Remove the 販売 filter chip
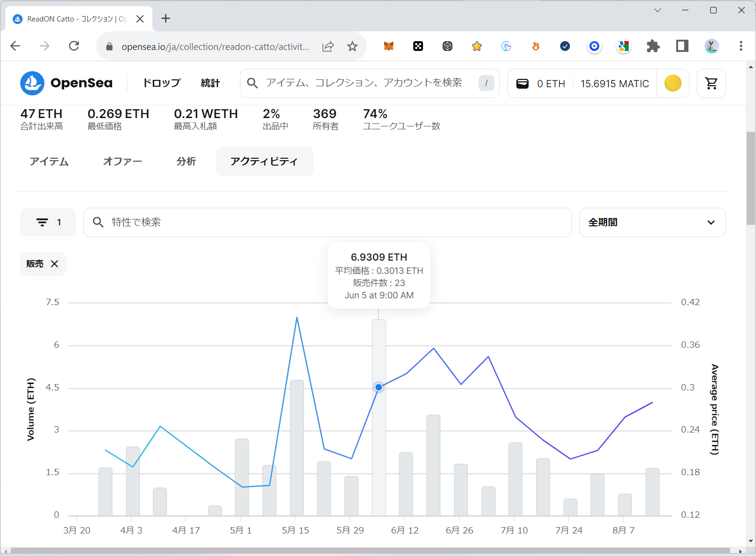The width and height of the screenshot is (756, 556). (x=54, y=264)
